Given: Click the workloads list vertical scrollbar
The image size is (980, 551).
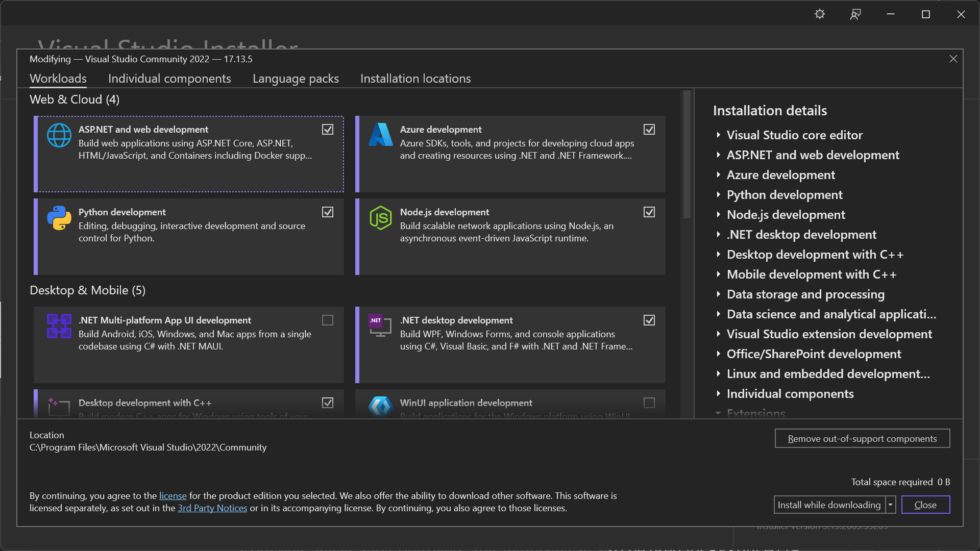Looking at the screenshot, I should point(687,155).
